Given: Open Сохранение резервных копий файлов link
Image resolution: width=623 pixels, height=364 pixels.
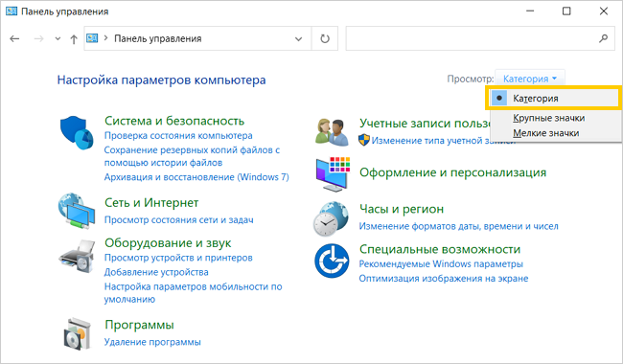Looking at the screenshot, I should tap(192, 156).
